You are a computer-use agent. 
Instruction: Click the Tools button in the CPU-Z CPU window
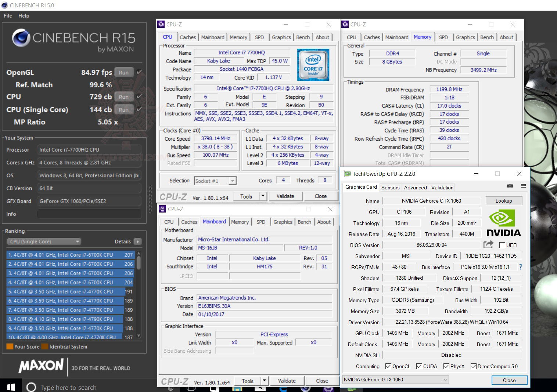click(246, 196)
